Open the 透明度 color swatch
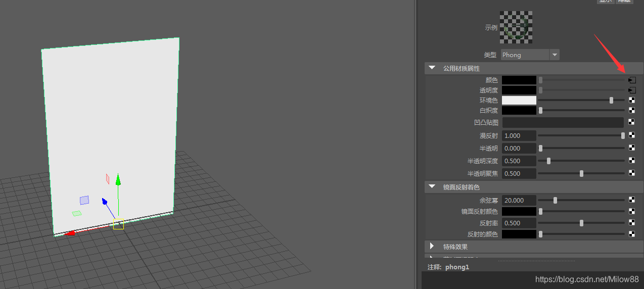644x289 pixels. pyautogui.click(x=519, y=90)
